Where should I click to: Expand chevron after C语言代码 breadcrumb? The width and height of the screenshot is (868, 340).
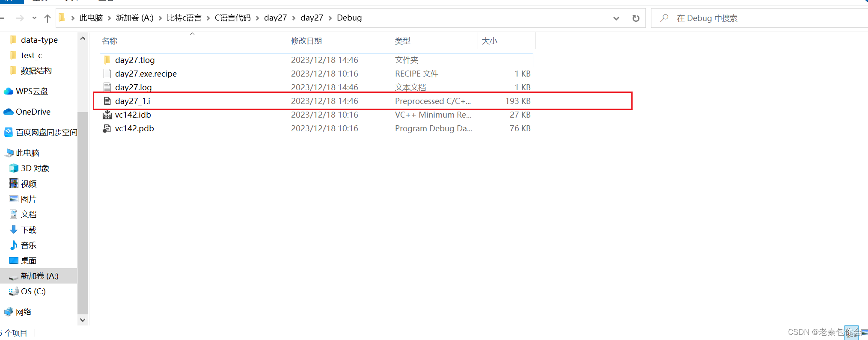pyautogui.click(x=258, y=18)
